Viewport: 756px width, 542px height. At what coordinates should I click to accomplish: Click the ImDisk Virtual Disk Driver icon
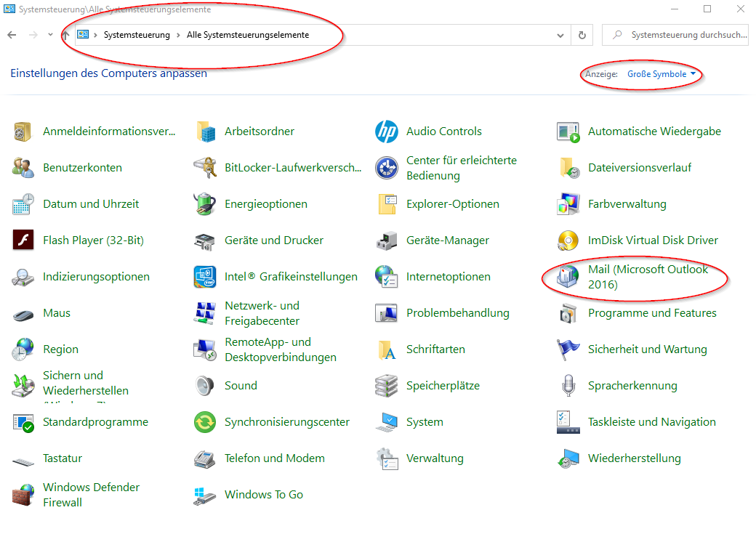[x=568, y=240]
